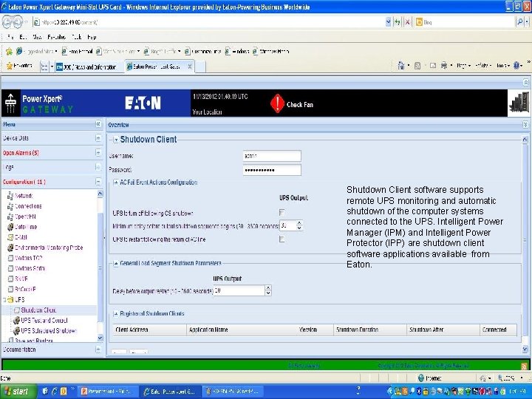Click the Shutdown Duration column header
The image size is (532, 399).
pyautogui.click(x=370, y=330)
